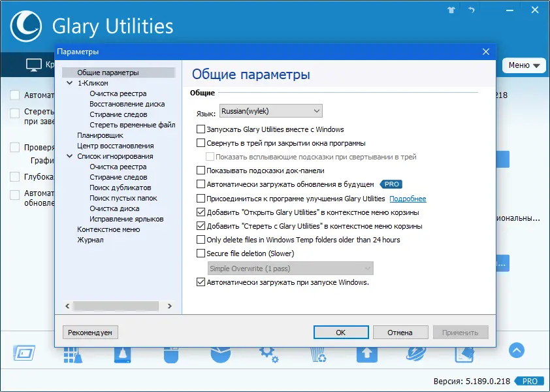The height and width of the screenshot is (392, 550).
Task: Select Исправление ярлыков tree item
Action: click(126, 219)
